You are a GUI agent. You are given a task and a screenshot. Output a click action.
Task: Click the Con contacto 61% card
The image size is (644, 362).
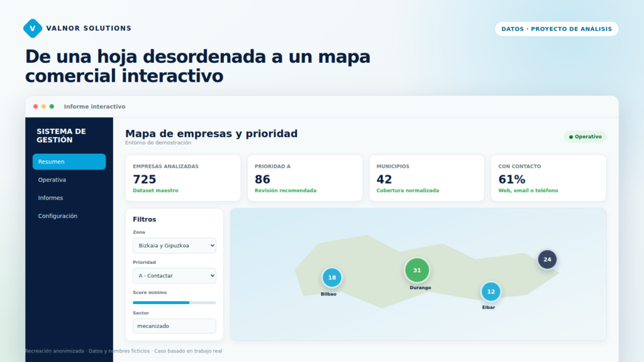pyautogui.click(x=548, y=178)
